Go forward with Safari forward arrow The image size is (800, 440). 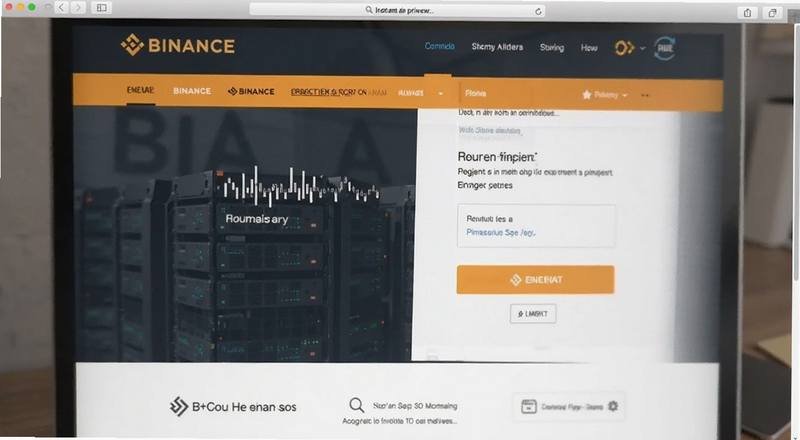pos(78,8)
